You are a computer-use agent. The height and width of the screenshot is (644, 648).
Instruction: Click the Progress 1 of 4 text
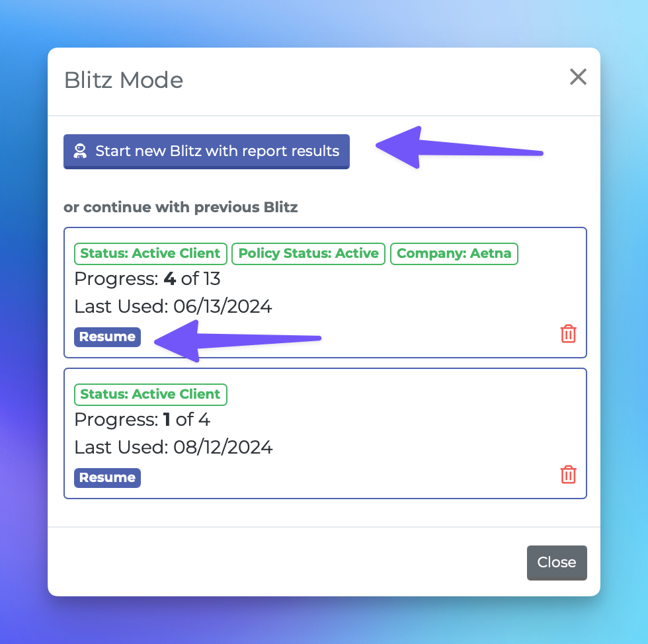(x=142, y=420)
